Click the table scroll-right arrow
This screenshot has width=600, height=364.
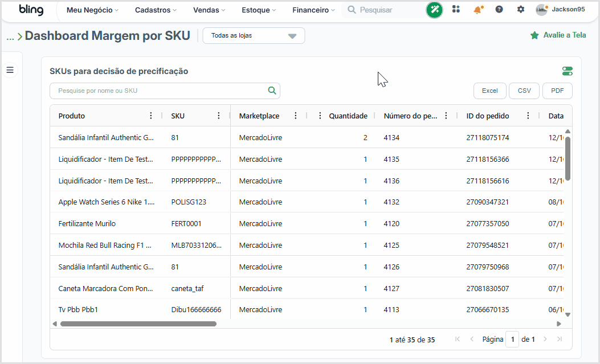(x=558, y=324)
